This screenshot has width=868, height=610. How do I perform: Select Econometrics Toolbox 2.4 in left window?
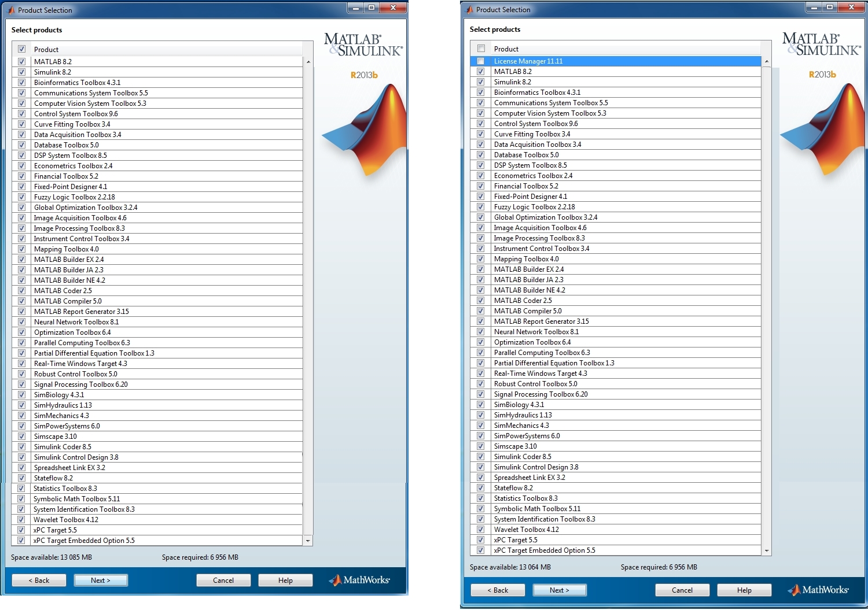157,166
